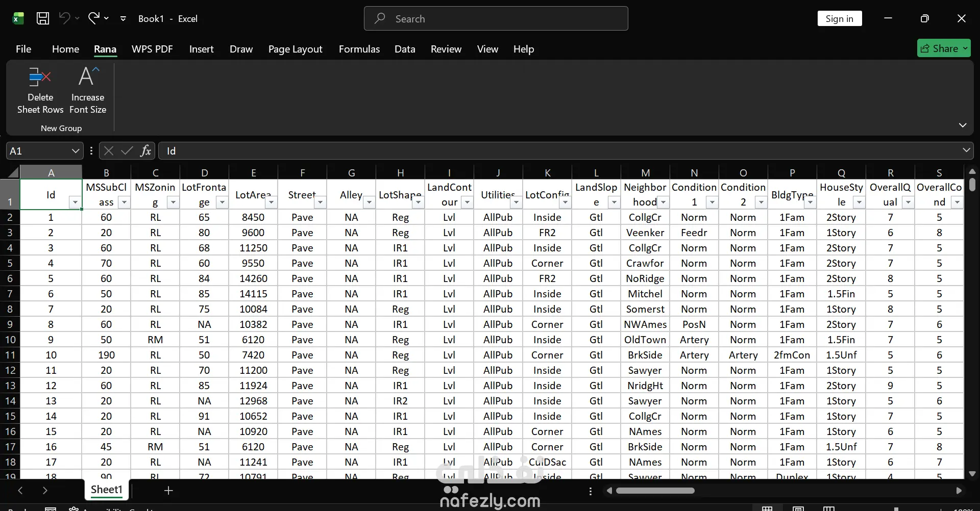
Task: Click the Sign in button
Action: [x=839, y=19]
